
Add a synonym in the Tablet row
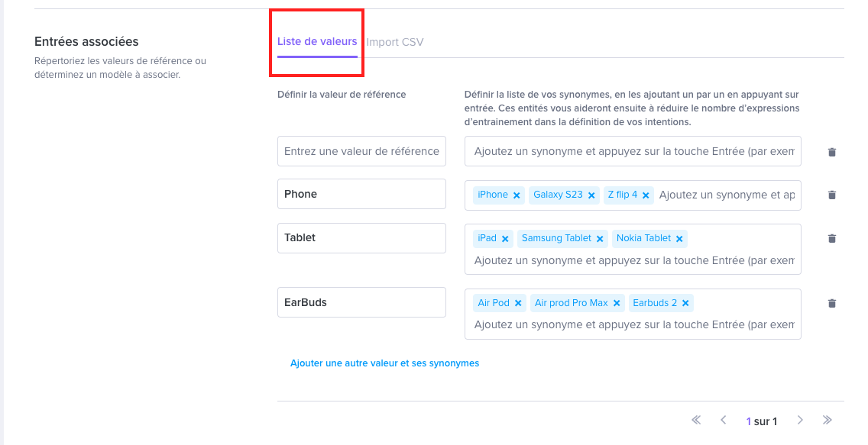pos(634,260)
